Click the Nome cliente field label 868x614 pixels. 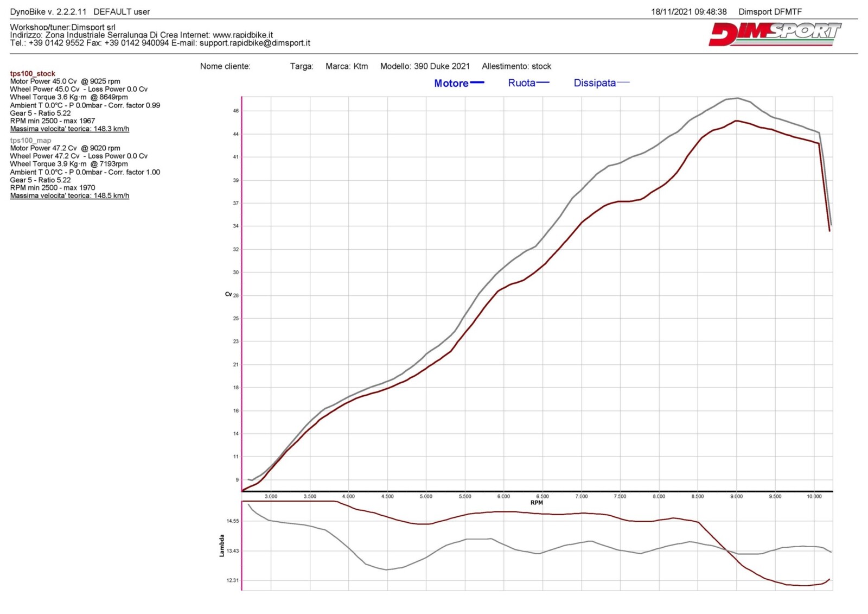[x=225, y=66]
